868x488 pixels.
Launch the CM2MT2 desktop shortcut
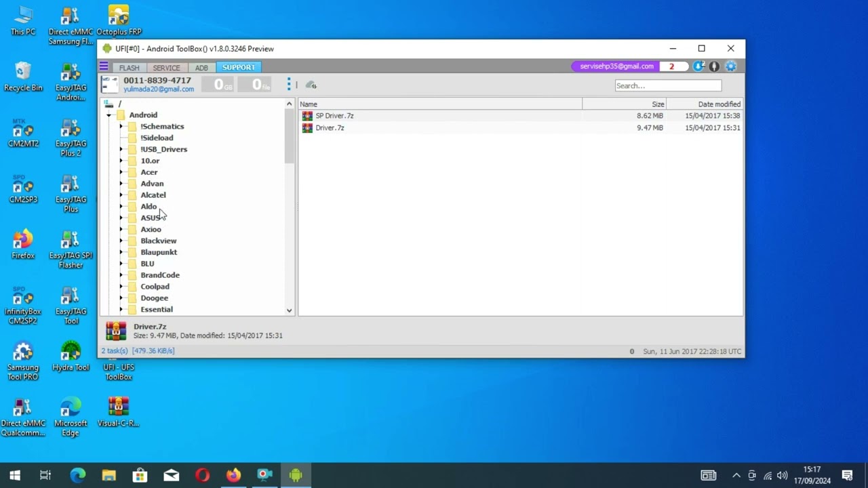23,133
